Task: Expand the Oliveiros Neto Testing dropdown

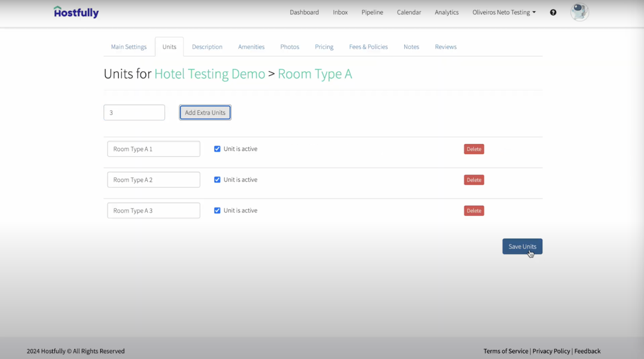Action: point(503,12)
